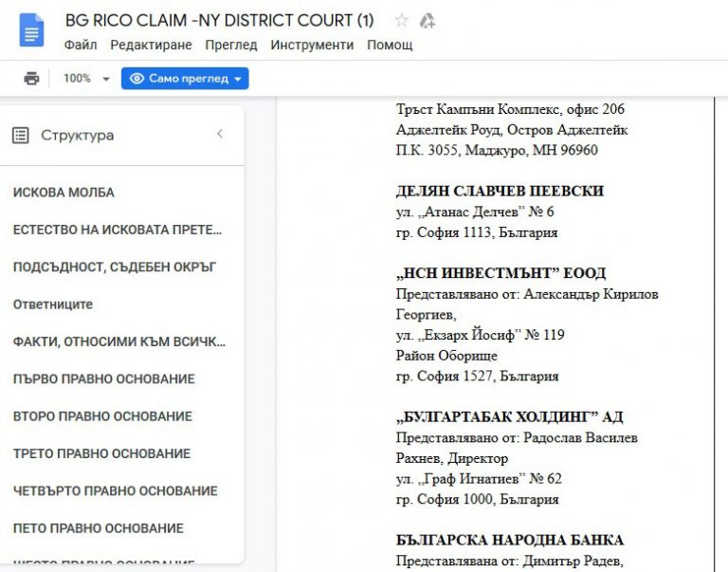The image size is (728, 572).
Task: Open the Инструменти menu
Action: (312, 45)
